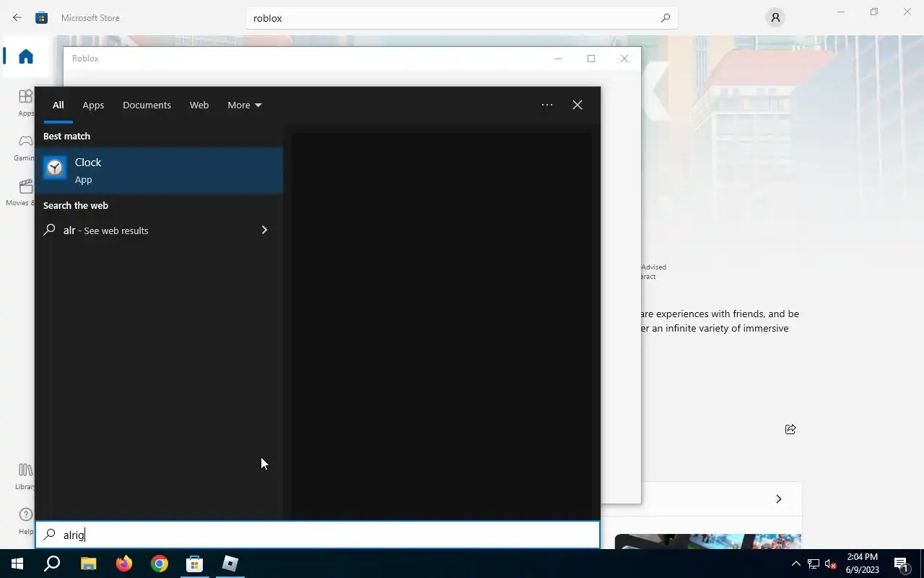This screenshot has height=578, width=924.
Task: Click the Microsoft Store search field
Action: click(x=462, y=18)
